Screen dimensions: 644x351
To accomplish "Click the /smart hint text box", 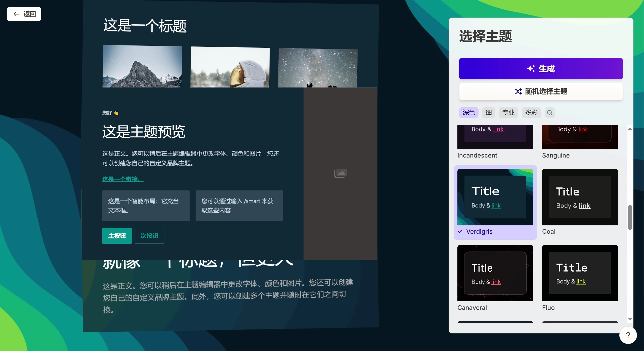I will click(x=239, y=206).
